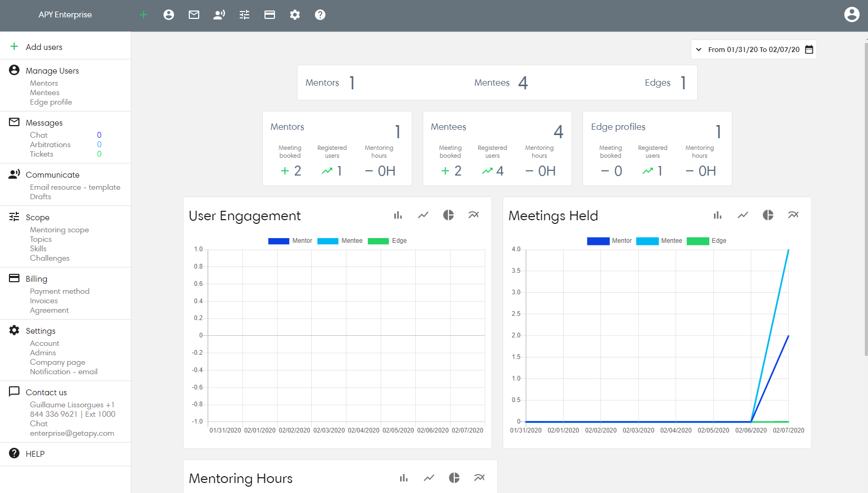Open the calendar picker icon for dates
868x493 pixels.
click(x=809, y=49)
